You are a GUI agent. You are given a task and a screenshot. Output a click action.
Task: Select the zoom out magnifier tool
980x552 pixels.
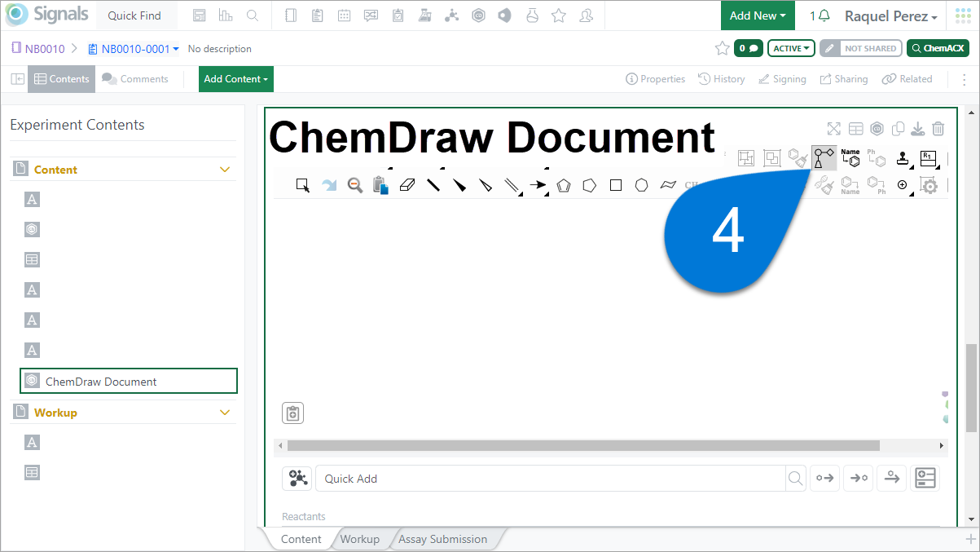pyautogui.click(x=355, y=185)
